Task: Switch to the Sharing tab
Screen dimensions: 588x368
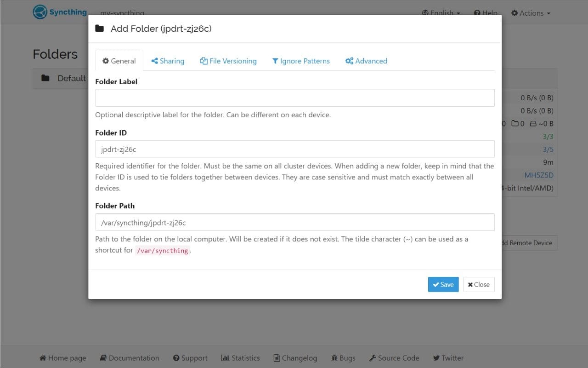Action: [x=167, y=61]
